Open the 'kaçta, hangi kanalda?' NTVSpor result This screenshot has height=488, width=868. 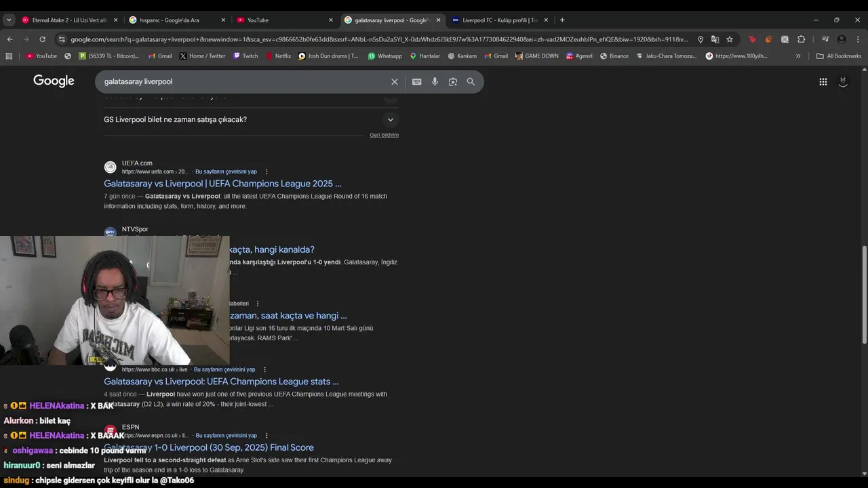(x=272, y=249)
